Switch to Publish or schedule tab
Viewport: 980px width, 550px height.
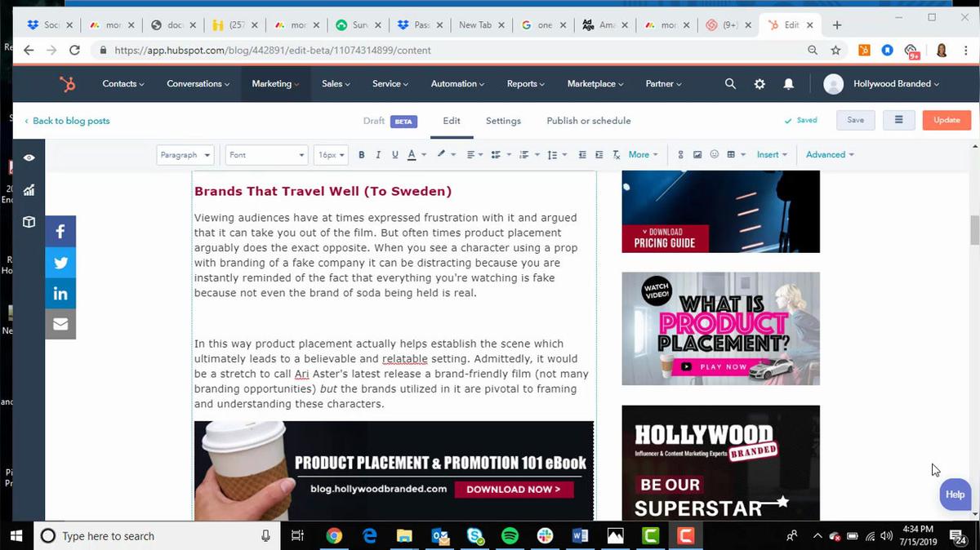point(589,121)
